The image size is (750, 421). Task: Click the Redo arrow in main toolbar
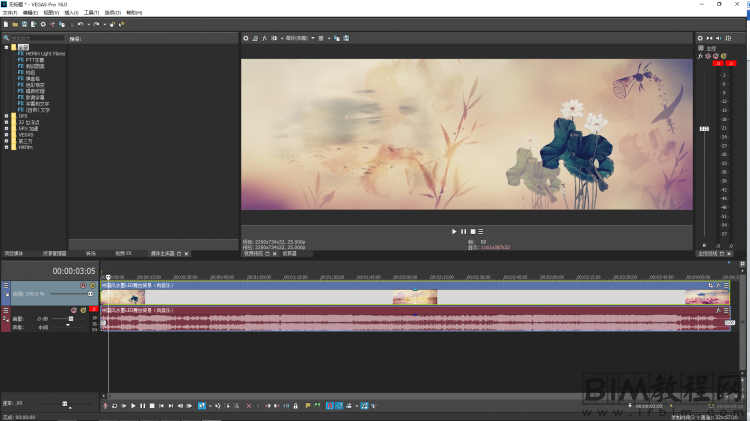[x=97, y=24]
